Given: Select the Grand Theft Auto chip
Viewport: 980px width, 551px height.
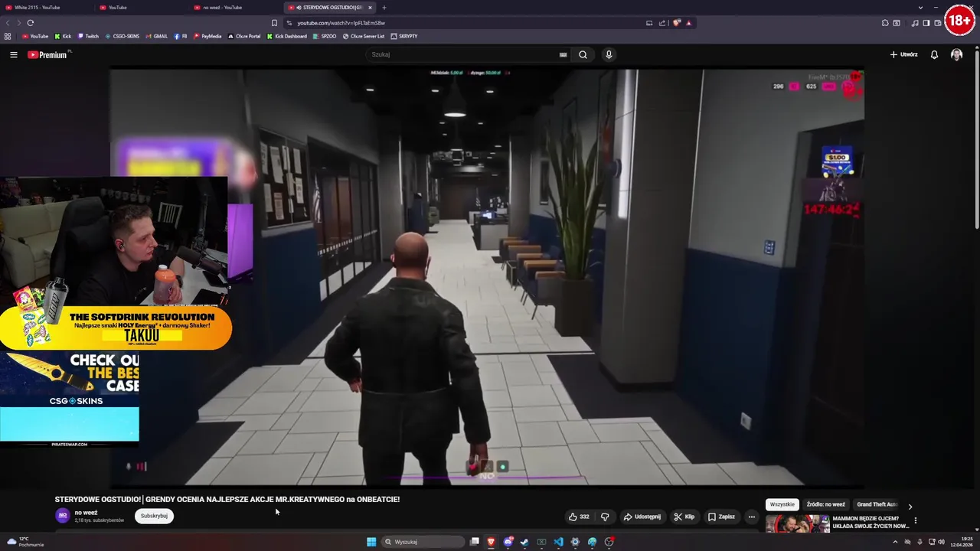Looking at the screenshot, I should click(x=877, y=504).
